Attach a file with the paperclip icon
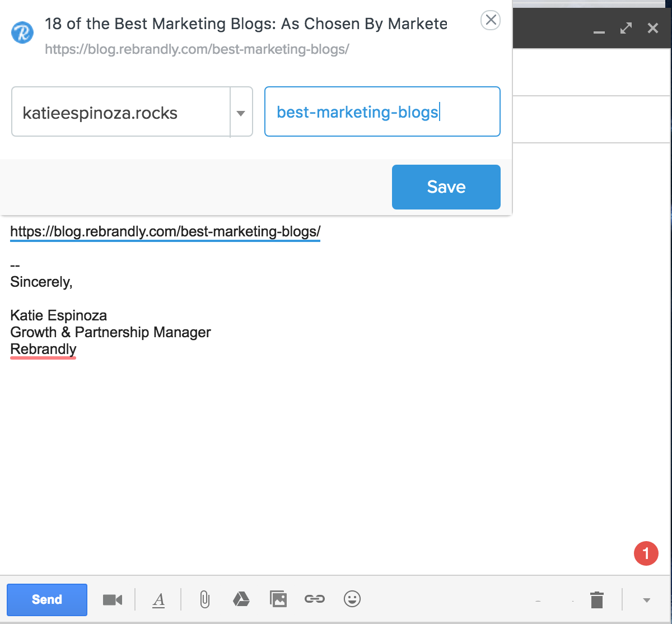The width and height of the screenshot is (672, 624). [x=204, y=600]
